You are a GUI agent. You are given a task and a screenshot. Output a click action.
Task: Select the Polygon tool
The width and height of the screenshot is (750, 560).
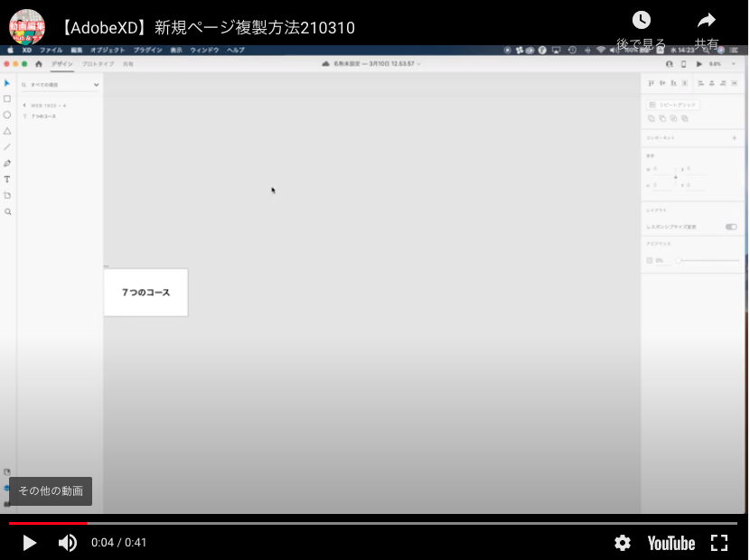click(7, 130)
